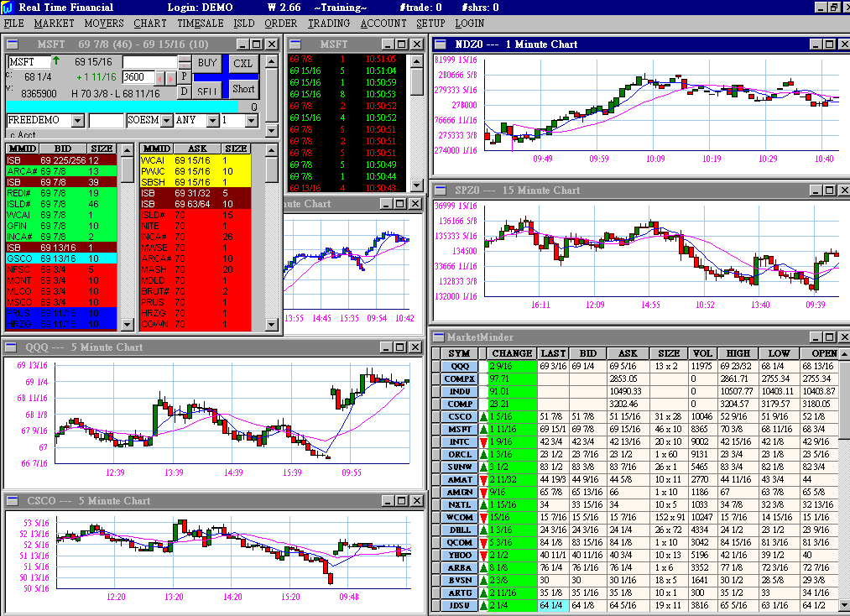This screenshot has height=616, width=850.
Task: Click the ARCA# 70 ask row
Action: (196, 258)
